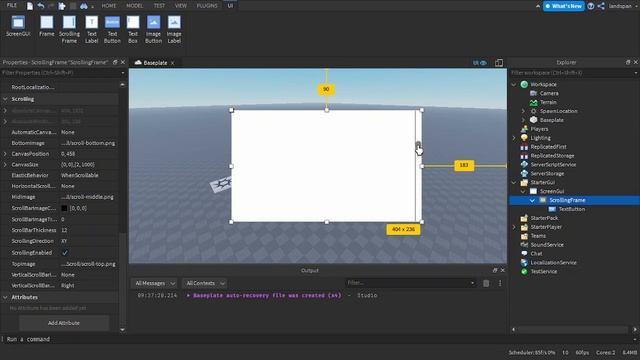The image size is (640, 360).
Task: Clear output with the trash icon
Action: 486,283
